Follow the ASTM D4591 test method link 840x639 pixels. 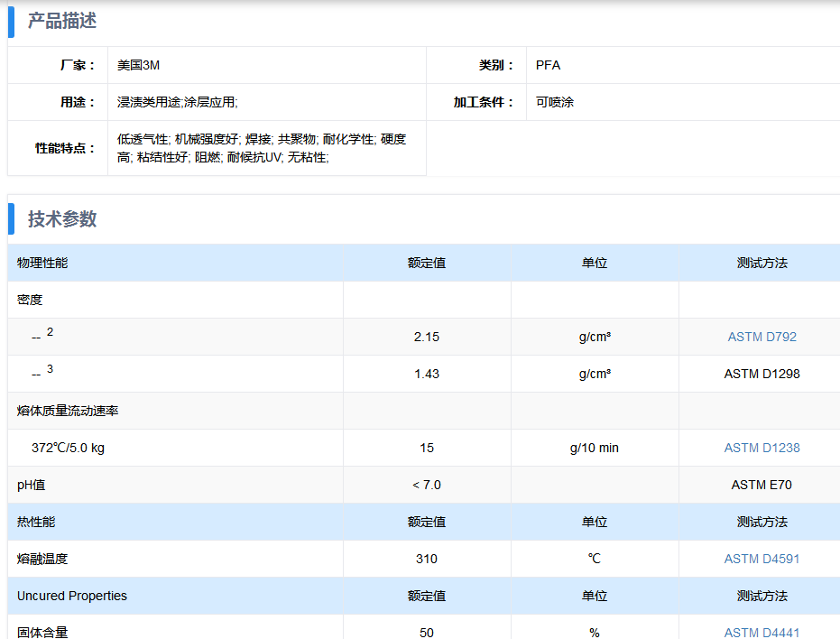(762, 559)
